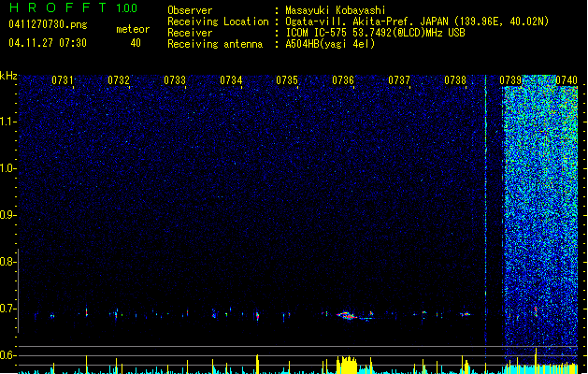Select the filename 0411270730.png
Viewport: 588px width, 374px height.
48,24
